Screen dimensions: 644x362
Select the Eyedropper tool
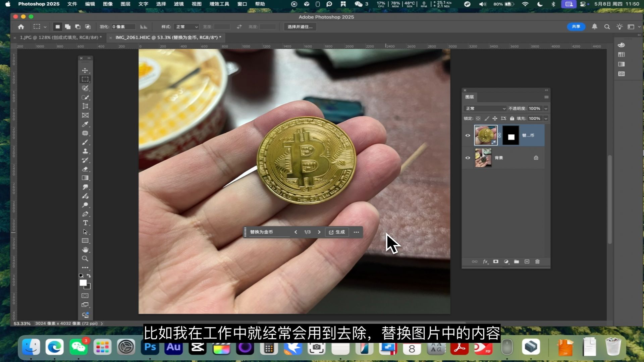click(85, 124)
